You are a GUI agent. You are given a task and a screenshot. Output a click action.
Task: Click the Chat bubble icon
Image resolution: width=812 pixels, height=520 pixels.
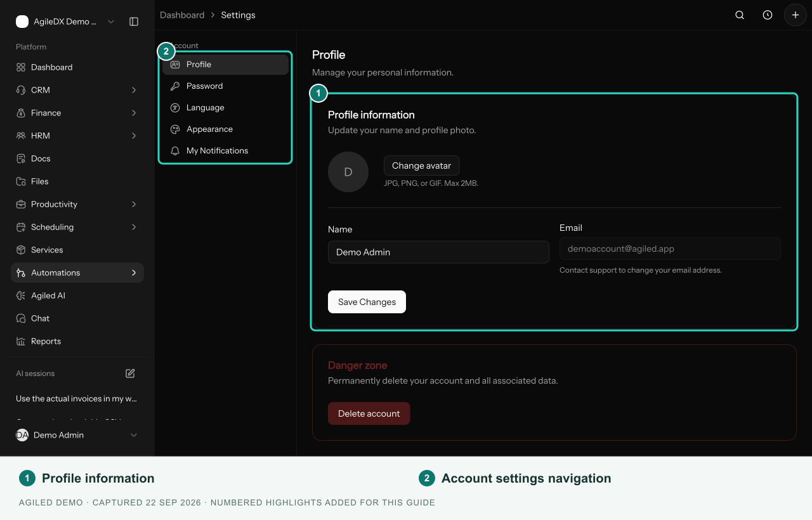21,318
